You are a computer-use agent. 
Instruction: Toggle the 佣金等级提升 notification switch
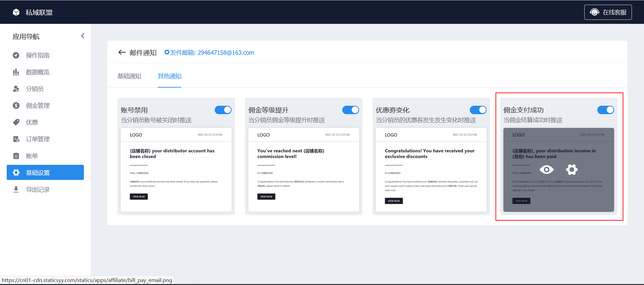coord(351,110)
